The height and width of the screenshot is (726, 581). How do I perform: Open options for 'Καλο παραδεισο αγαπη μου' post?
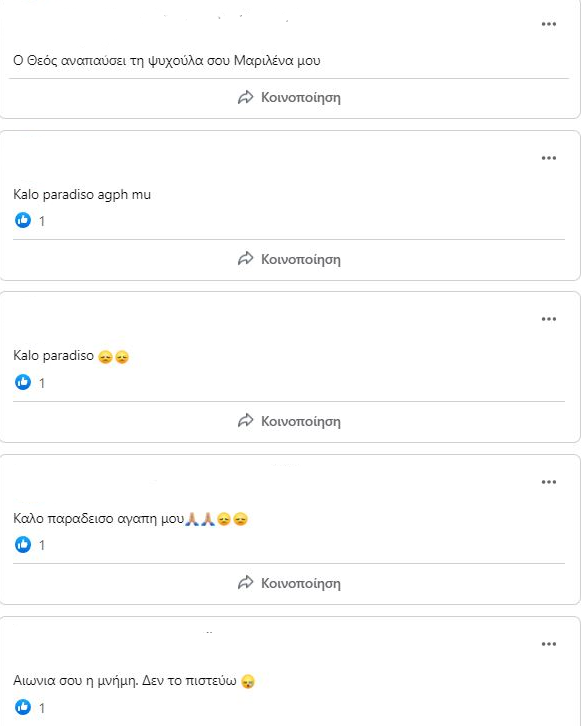(549, 482)
